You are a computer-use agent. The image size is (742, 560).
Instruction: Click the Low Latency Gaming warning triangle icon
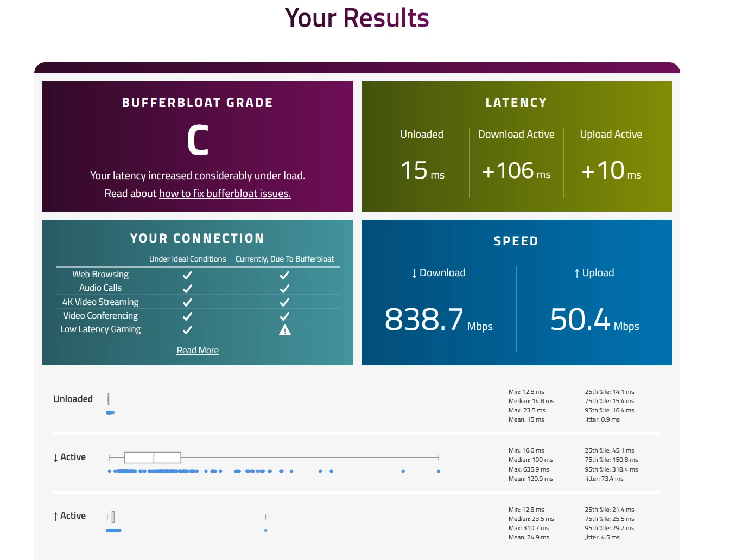[285, 330]
